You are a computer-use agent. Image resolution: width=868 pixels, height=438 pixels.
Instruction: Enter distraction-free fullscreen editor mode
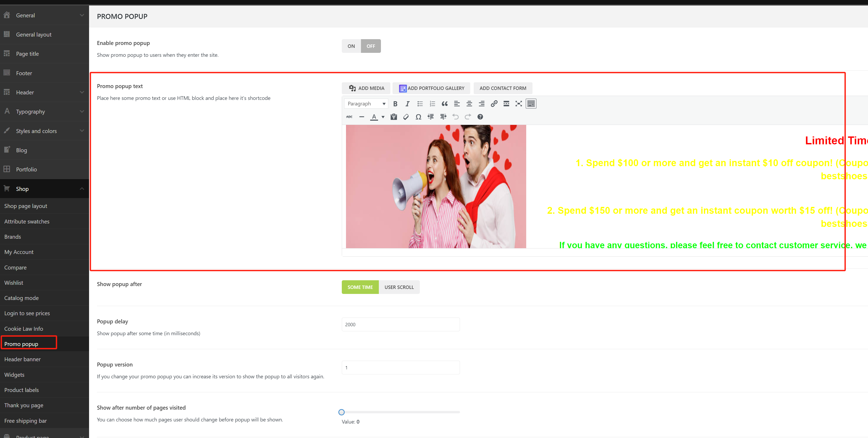(519, 104)
